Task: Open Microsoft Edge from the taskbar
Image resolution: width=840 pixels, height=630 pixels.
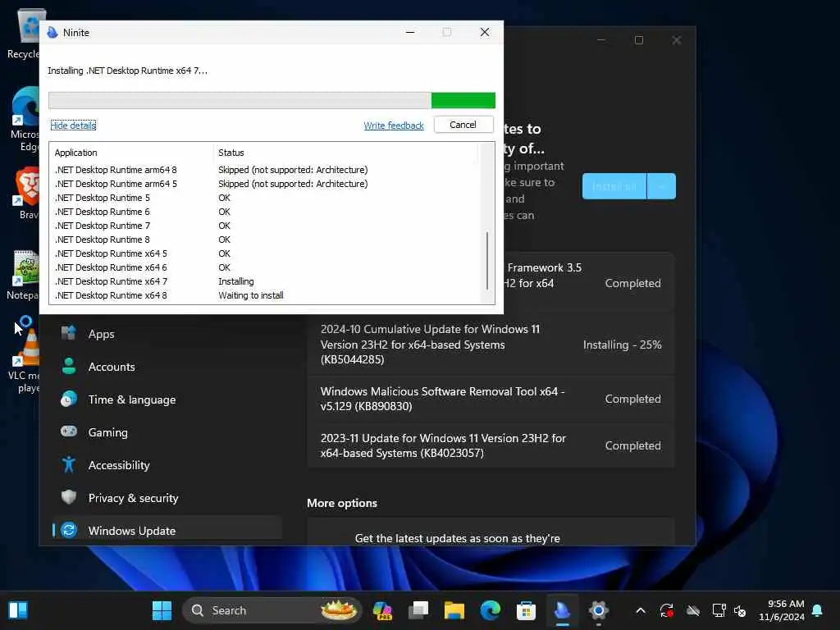Action: tap(491, 610)
